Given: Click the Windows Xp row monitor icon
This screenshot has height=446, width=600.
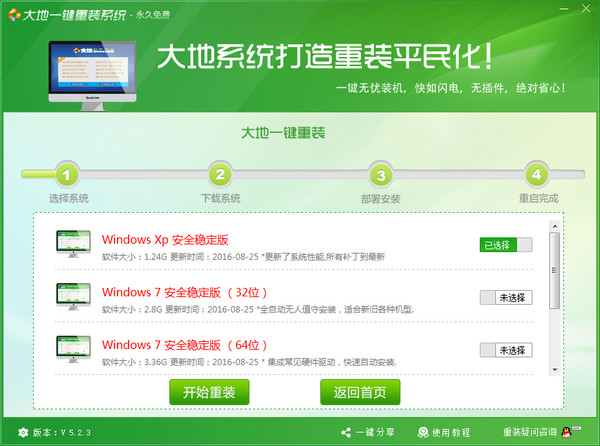Looking at the screenshot, I should 73,244.
